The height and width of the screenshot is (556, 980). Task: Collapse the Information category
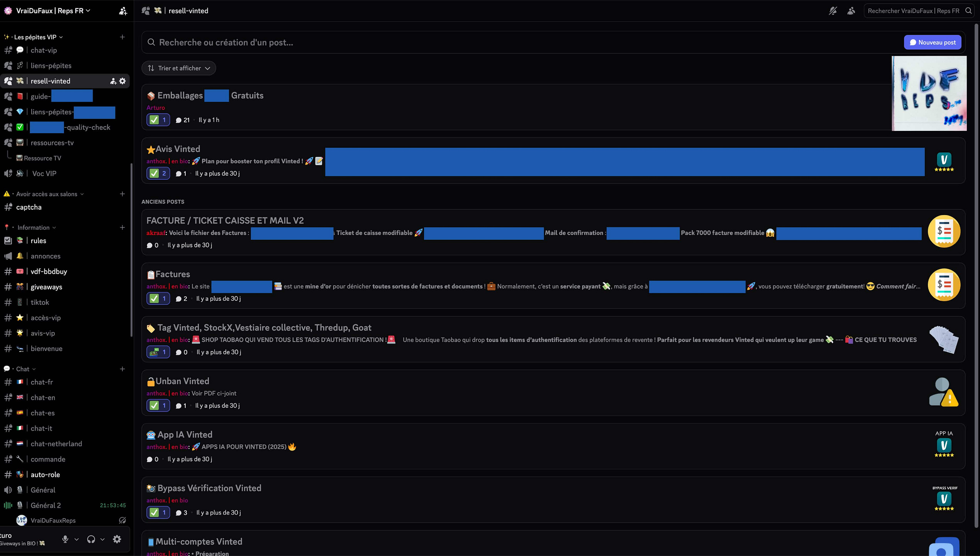[x=31, y=227]
